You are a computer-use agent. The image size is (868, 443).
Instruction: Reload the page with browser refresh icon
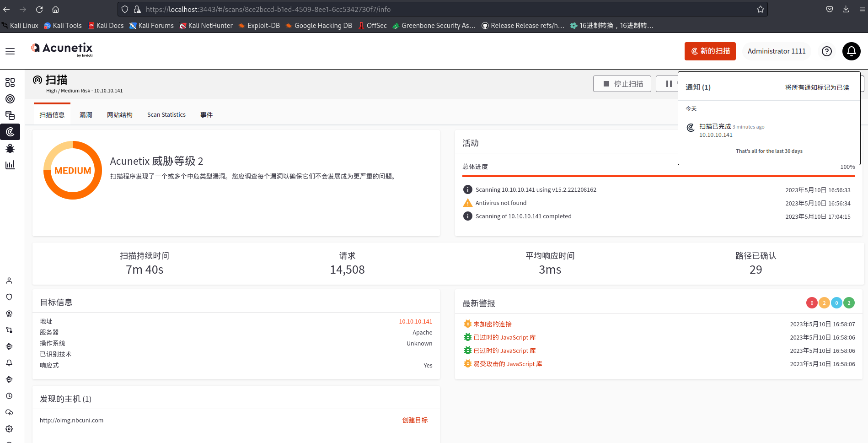click(39, 9)
